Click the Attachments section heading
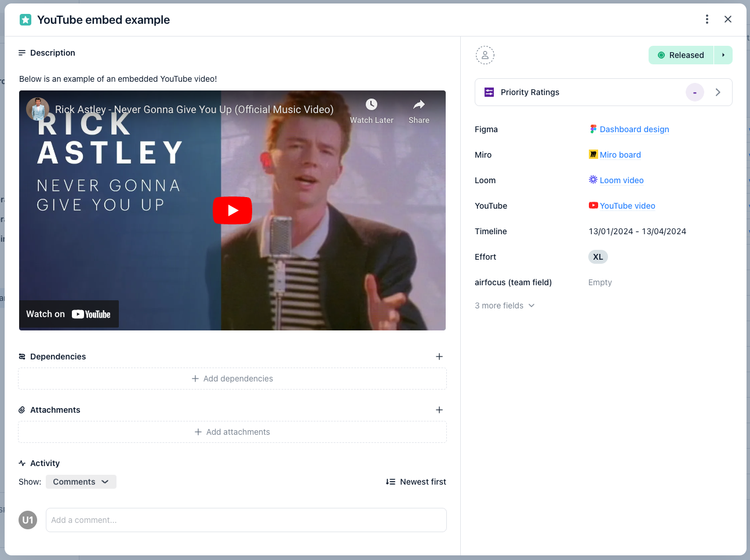This screenshot has width=750, height=560. (55, 410)
